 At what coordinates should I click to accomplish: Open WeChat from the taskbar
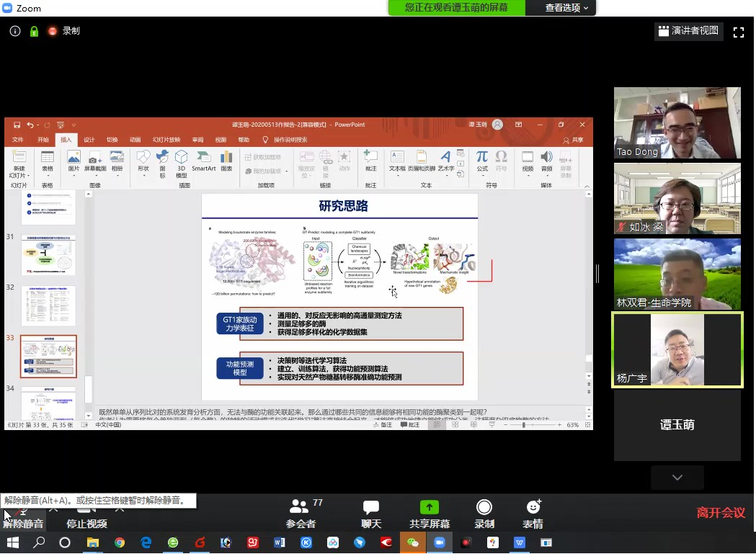point(413,542)
